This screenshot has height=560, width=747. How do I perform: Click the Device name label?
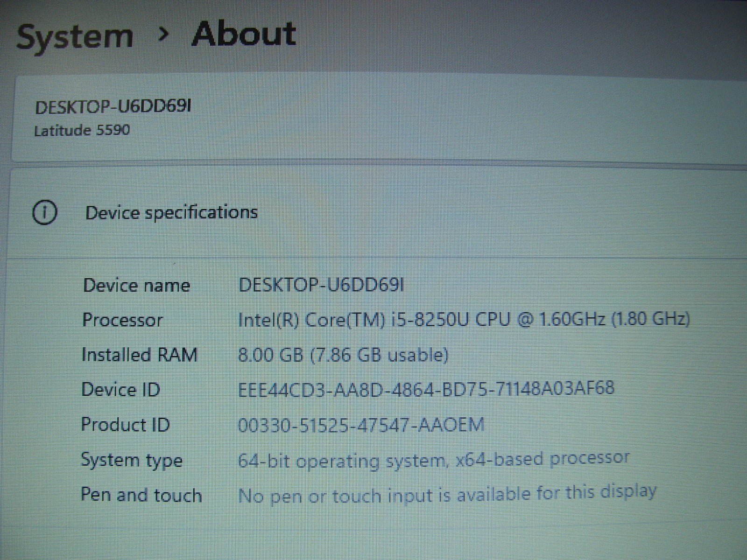pos(136,285)
